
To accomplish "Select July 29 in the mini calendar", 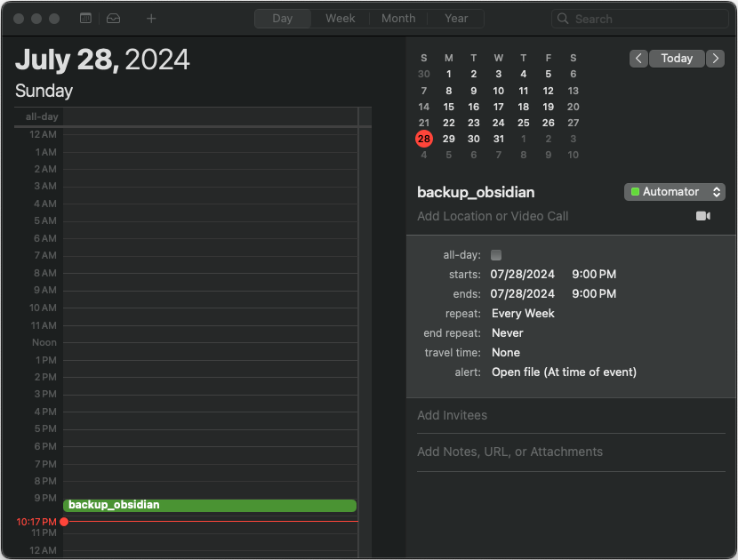I will click(x=448, y=139).
